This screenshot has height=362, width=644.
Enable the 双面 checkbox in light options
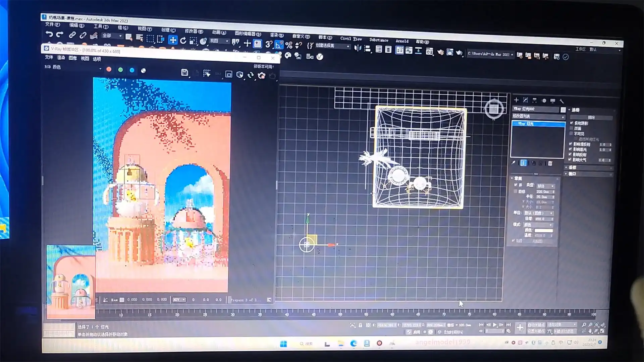click(x=571, y=129)
